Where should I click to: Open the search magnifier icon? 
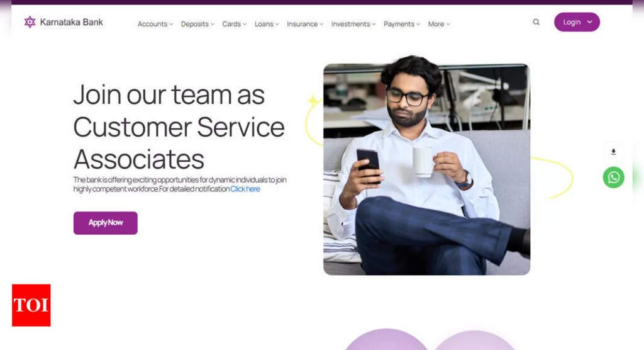coord(536,22)
